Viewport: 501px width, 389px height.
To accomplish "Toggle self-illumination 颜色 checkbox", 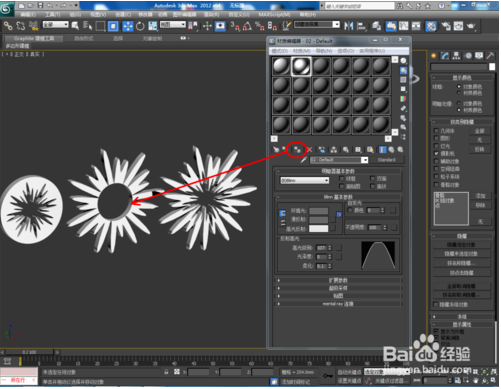I will (350, 210).
